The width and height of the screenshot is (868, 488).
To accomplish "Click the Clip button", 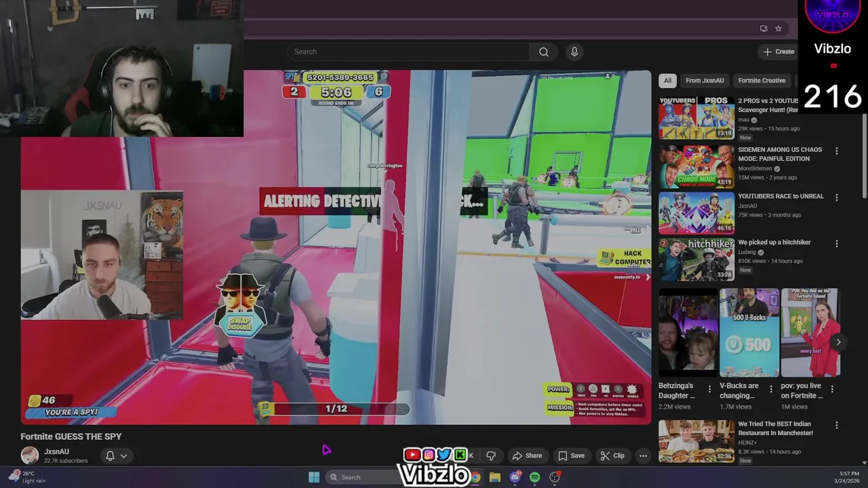I will pyautogui.click(x=612, y=455).
